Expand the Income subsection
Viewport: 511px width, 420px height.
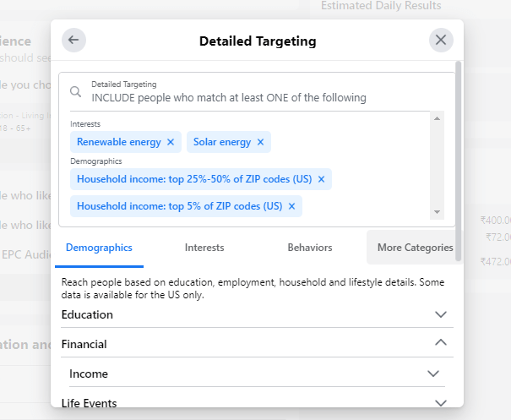(x=257, y=374)
